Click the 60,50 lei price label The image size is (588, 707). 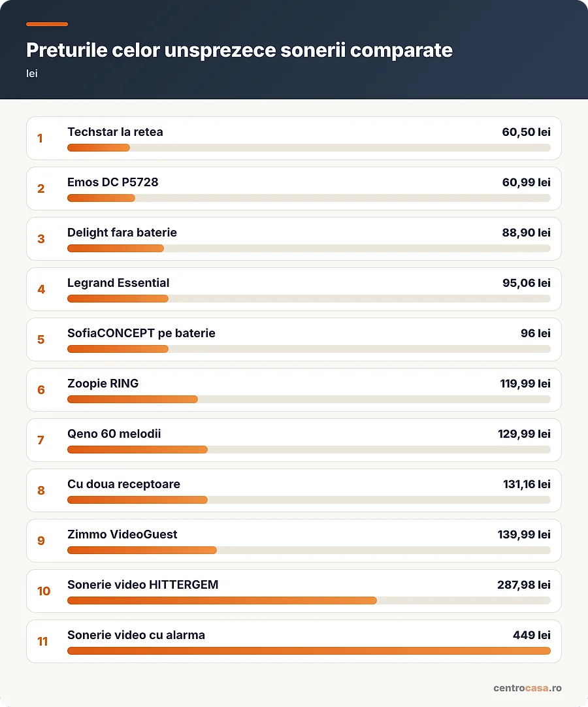pyautogui.click(x=526, y=132)
